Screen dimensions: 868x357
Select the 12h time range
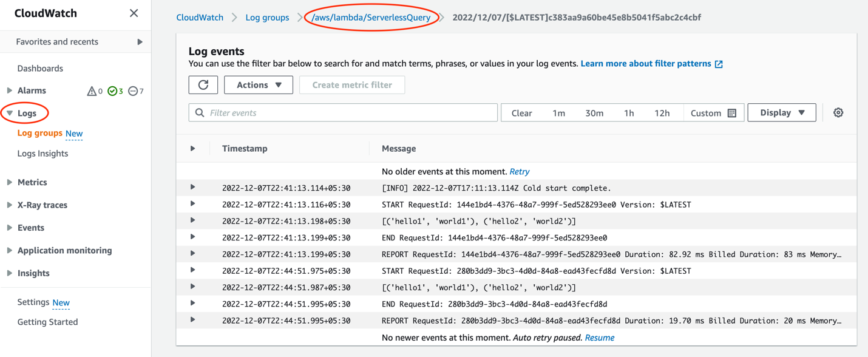tap(662, 113)
